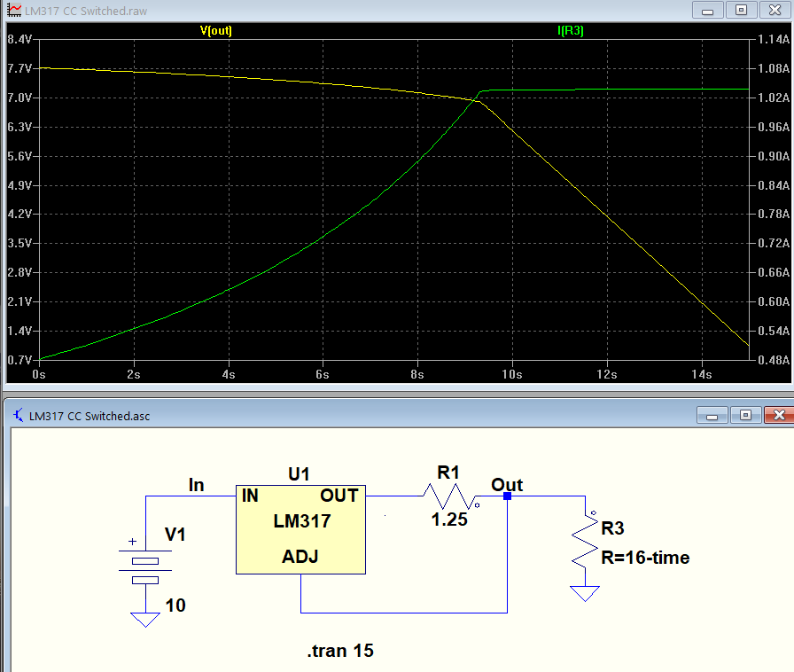Click the 'ADJ' pin label on U1
Image resolution: width=794 pixels, height=672 pixels.
click(x=300, y=557)
